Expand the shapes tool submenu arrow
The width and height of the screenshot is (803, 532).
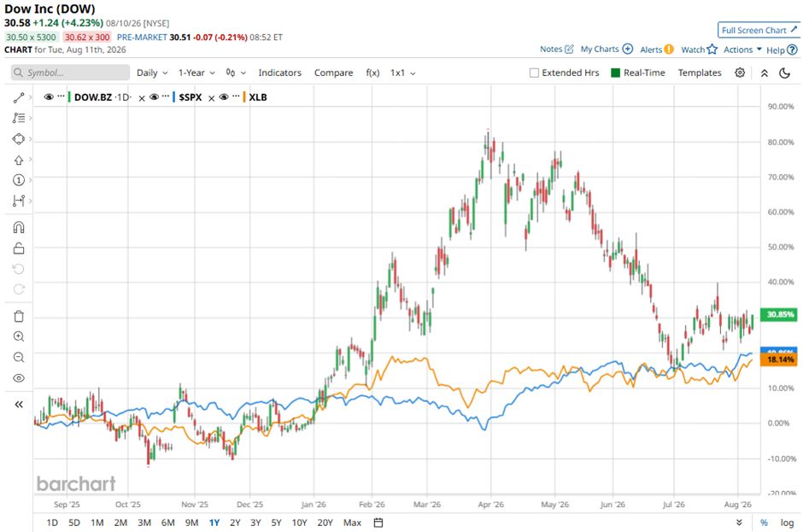click(31, 138)
